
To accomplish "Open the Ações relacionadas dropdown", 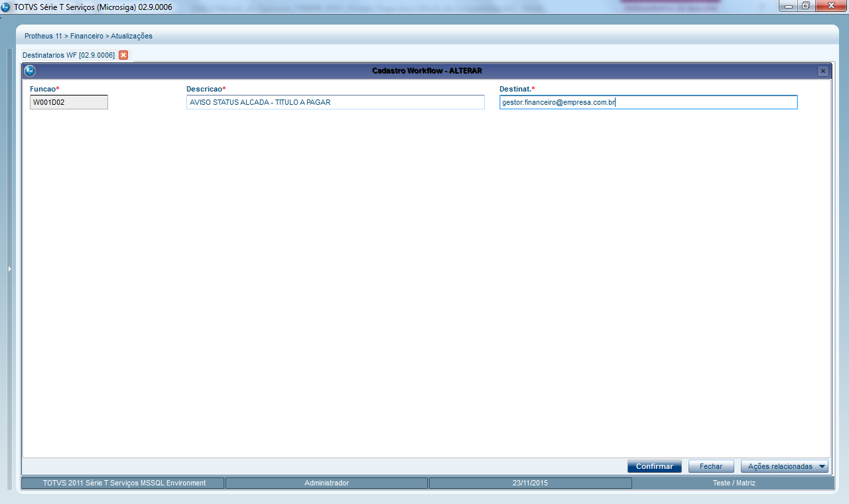I will [x=784, y=466].
